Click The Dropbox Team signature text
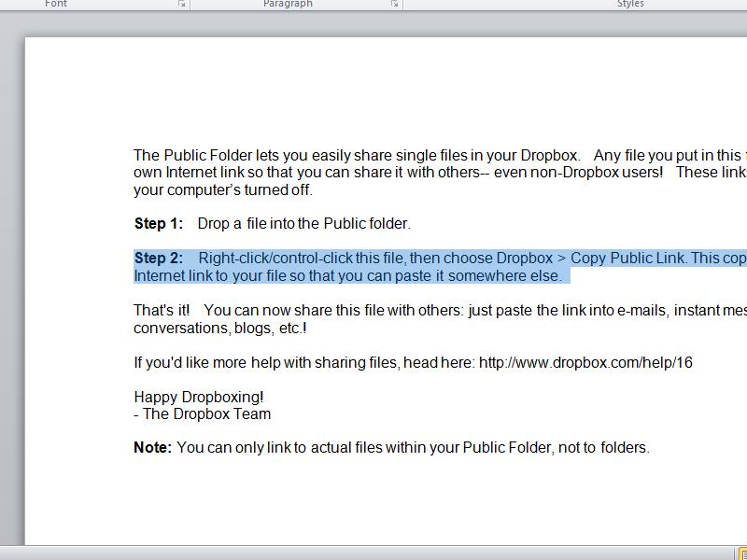Screen dimensions: 747x560 click(203, 413)
